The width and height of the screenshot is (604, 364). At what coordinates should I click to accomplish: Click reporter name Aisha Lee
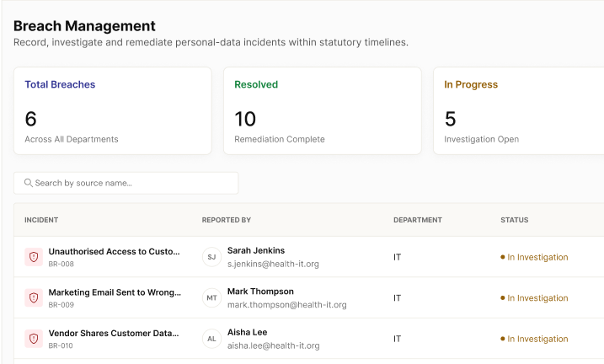click(x=248, y=332)
